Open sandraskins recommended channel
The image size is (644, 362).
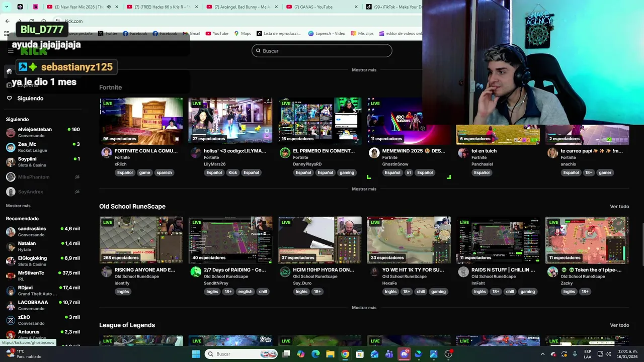tap(43, 232)
